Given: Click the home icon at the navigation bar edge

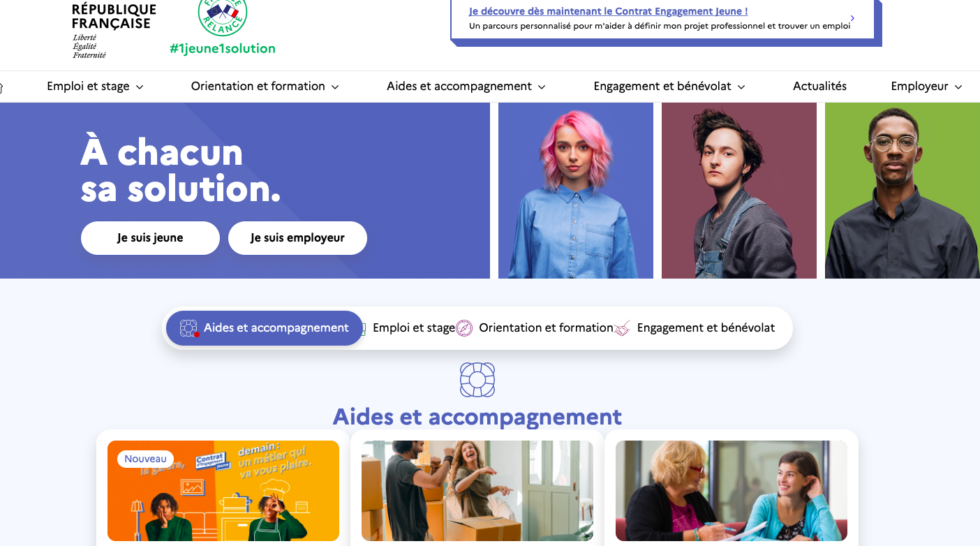Looking at the screenshot, I should tap(1, 87).
